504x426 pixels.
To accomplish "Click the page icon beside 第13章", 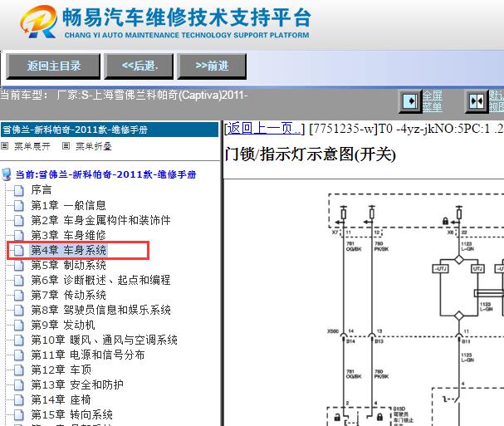I will (18, 384).
